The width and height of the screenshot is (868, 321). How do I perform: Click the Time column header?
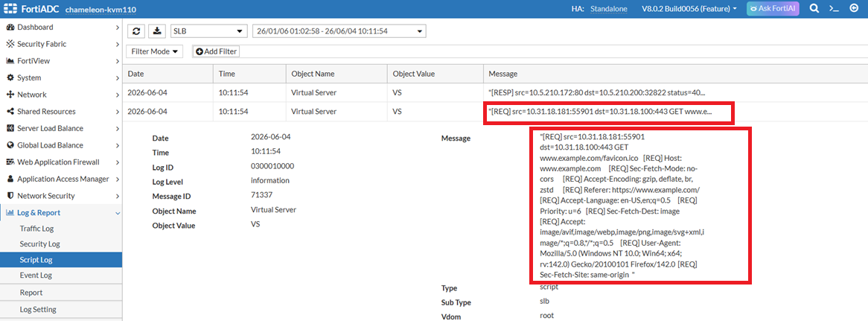(249, 74)
